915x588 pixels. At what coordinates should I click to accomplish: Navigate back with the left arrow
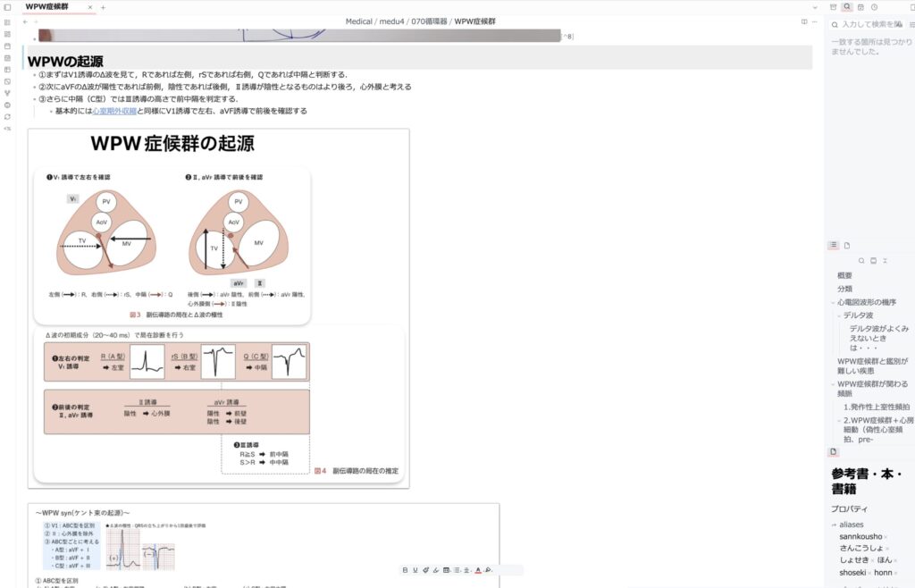click(x=25, y=21)
